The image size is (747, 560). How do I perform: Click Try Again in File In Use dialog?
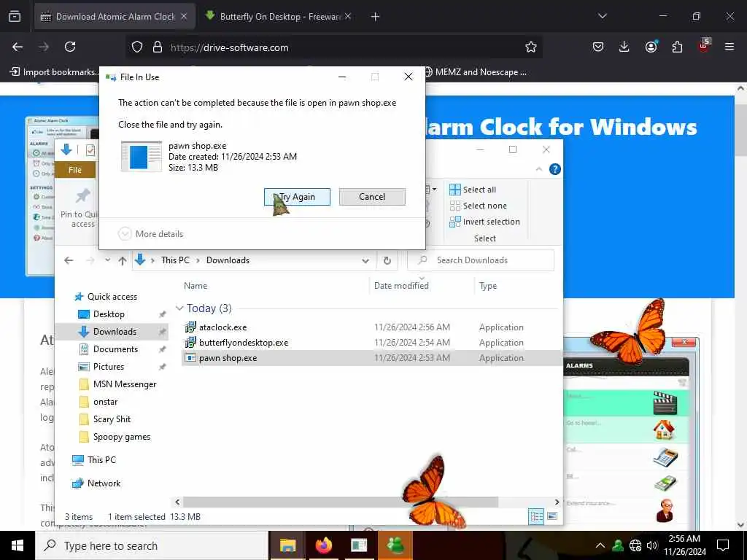tap(297, 197)
